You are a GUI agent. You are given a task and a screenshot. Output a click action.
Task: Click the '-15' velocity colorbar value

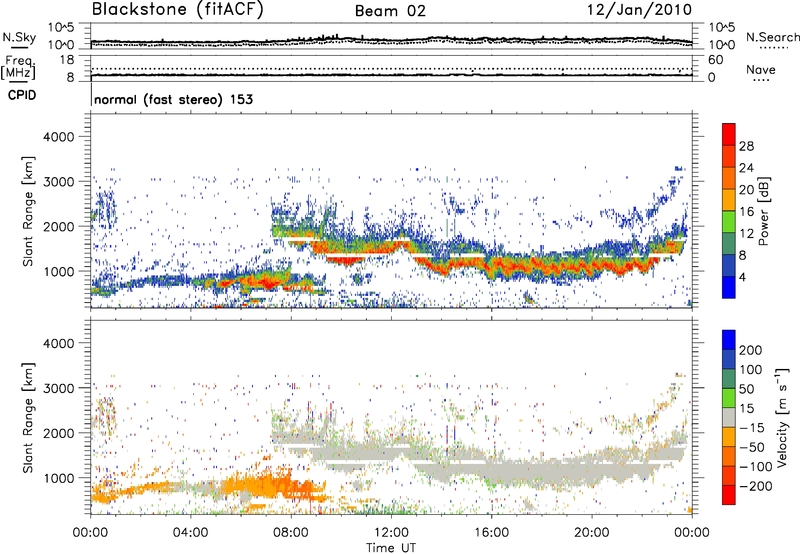(x=752, y=427)
